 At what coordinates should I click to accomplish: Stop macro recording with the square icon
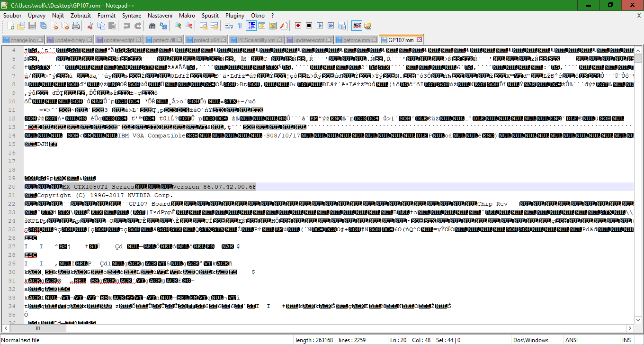coord(309,26)
